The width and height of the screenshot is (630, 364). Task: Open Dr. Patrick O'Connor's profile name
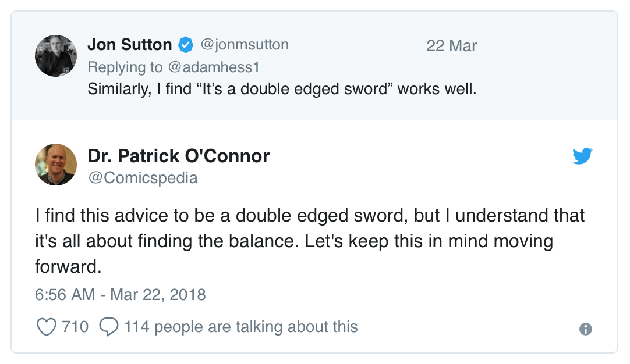(x=179, y=156)
